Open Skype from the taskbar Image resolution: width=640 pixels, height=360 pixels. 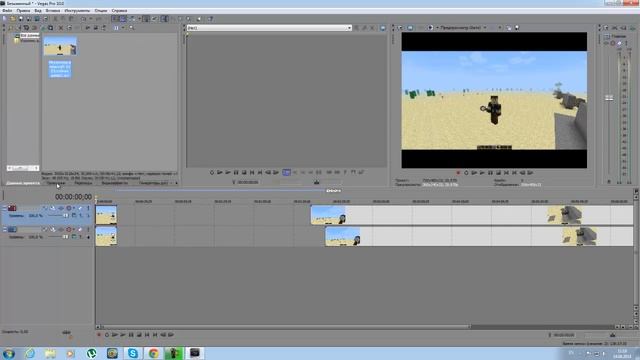coord(133,353)
